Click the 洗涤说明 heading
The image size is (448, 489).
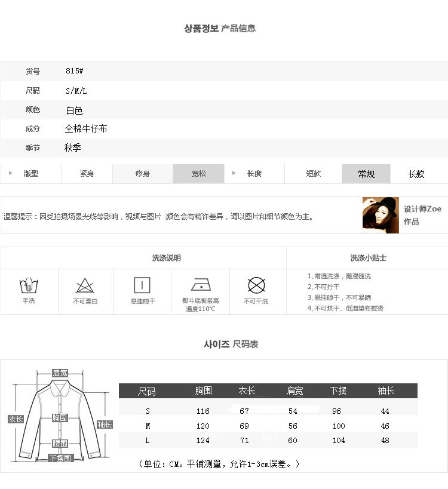coord(166,258)
